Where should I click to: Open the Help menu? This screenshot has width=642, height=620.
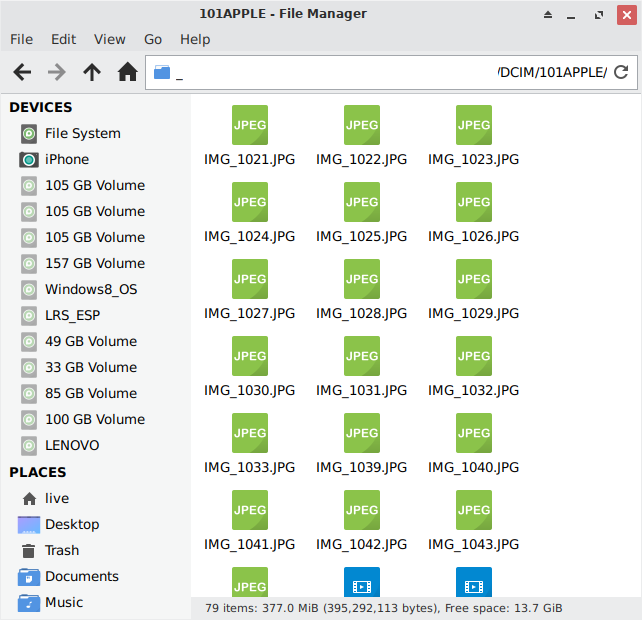click(195, 39)
